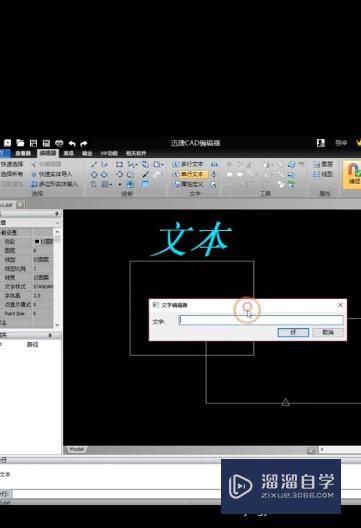Click the properties panel scroll-down arrow
This screenshot has width=361, height=528.
click(57, 325)
